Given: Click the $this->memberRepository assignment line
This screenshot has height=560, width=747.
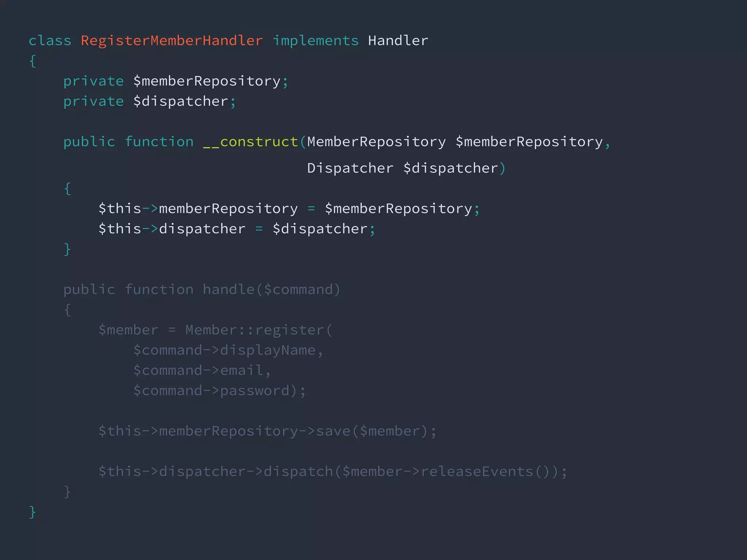Looking at the screenshot, I should tap(288, 209).
